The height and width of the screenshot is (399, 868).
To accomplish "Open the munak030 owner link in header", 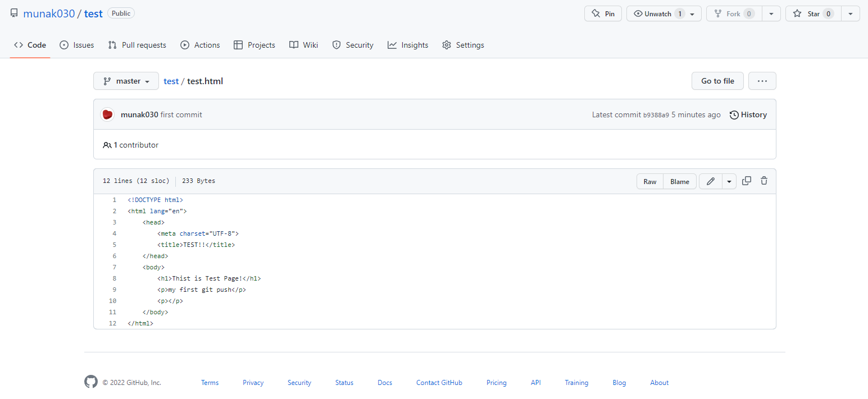I will coord(49,13).
